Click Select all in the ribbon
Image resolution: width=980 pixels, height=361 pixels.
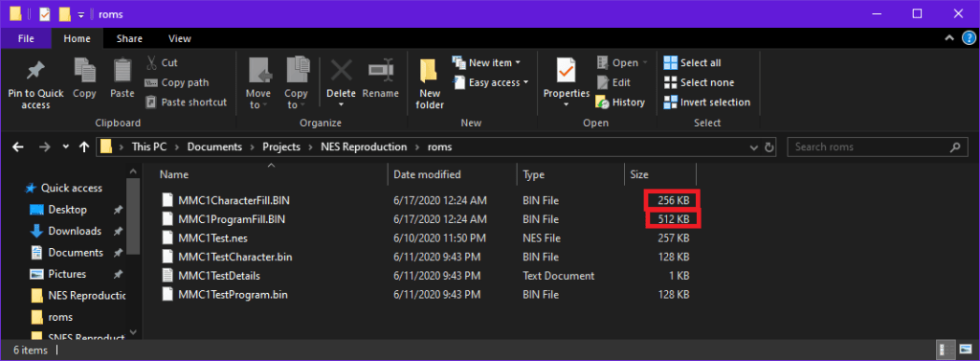pyautogui.click(x=693, y=62)
